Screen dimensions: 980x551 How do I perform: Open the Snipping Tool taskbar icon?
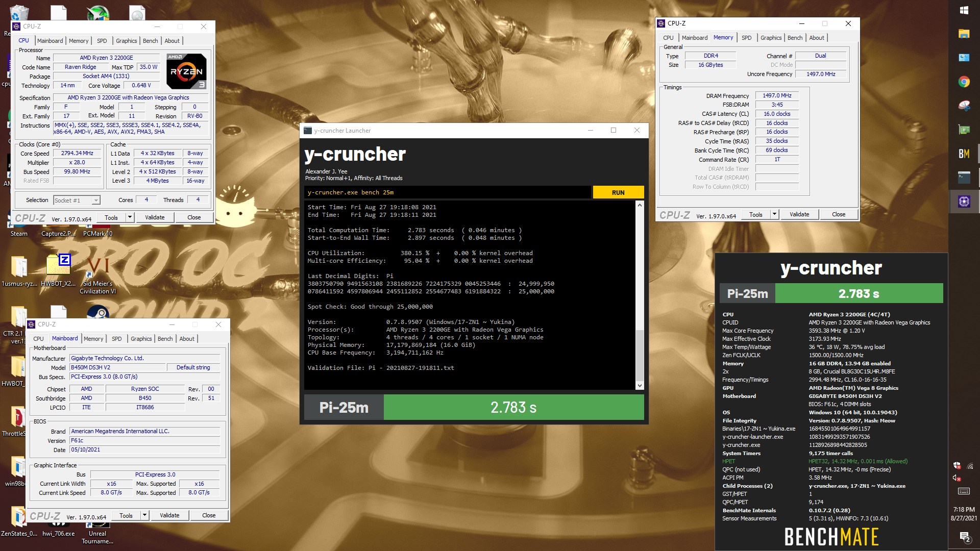click(x=964, y=106)
